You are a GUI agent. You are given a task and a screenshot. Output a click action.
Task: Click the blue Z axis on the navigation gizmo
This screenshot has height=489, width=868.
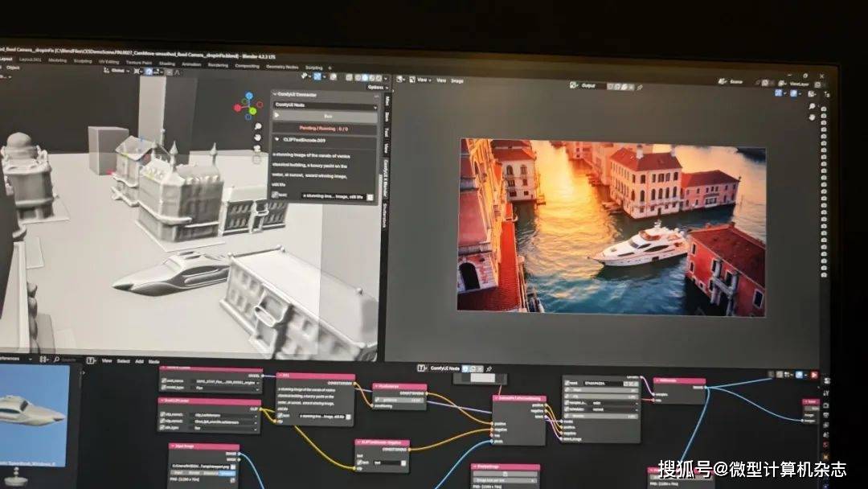249,96
